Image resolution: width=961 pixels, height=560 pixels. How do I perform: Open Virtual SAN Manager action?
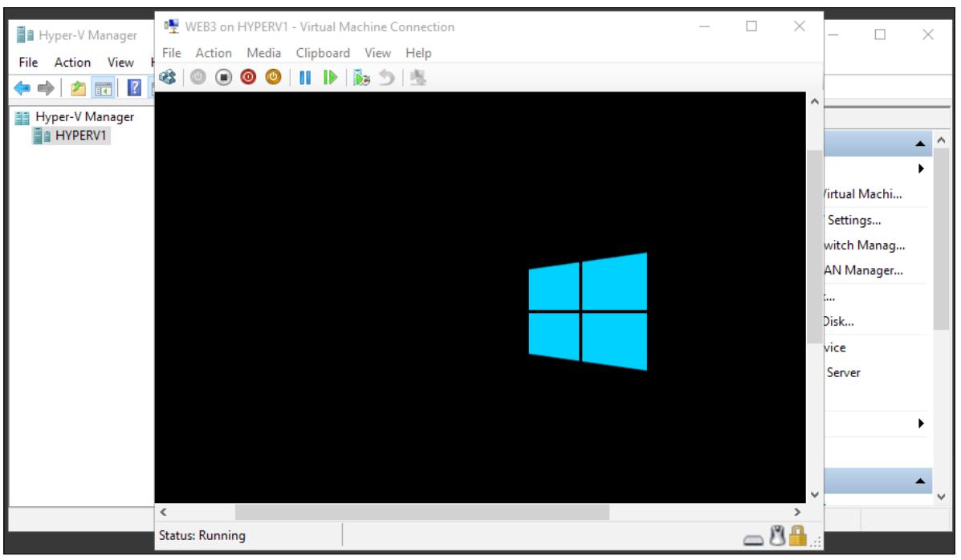point(863,270)
